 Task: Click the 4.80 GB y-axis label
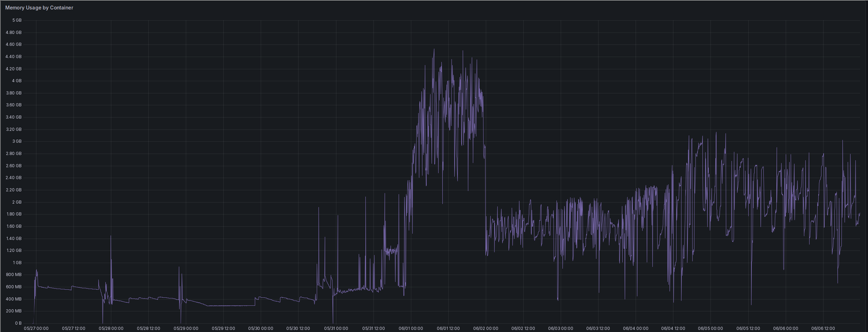tap(14, 33)
